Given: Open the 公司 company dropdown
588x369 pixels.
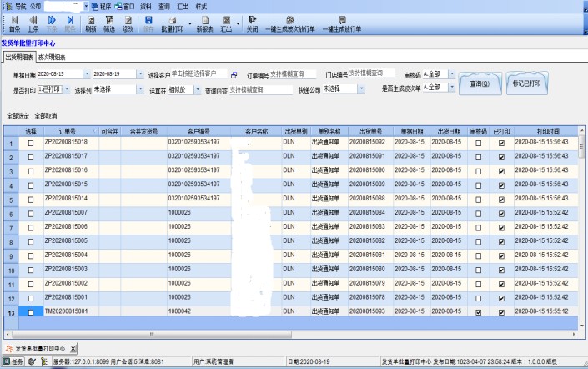Looking at the screenshot, I should click(x=86, y=7).
